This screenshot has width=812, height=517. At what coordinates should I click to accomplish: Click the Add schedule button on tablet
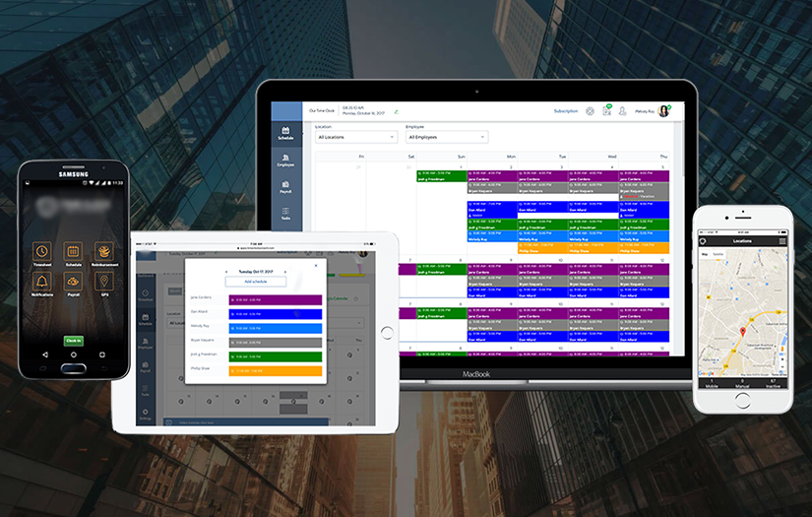(x=256, y=282)
